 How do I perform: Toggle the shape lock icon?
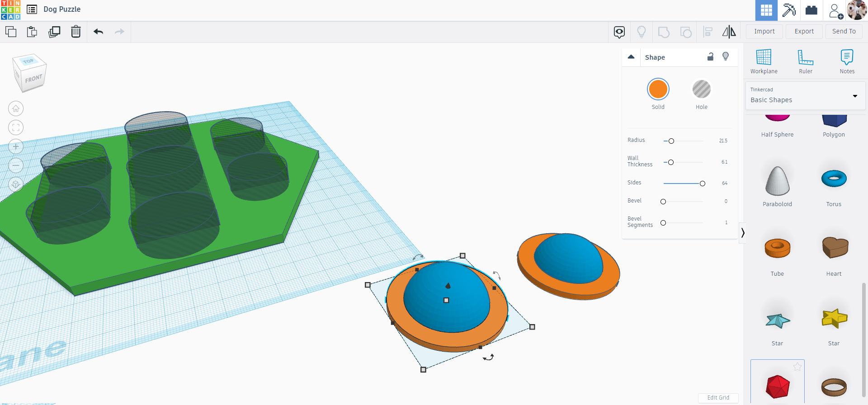[x=710, y=57]
